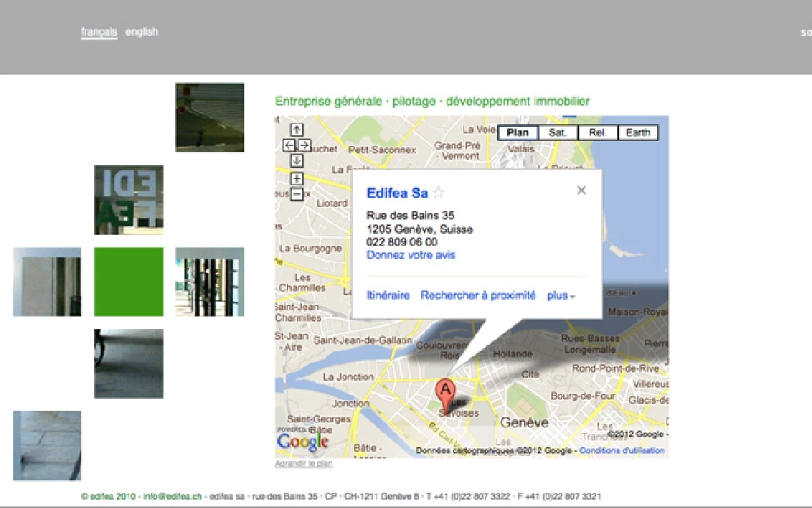Expand the 'plus' options dropdown
Image resolution: width=812 pixels, height=508 pixels.
coord(562,295)
